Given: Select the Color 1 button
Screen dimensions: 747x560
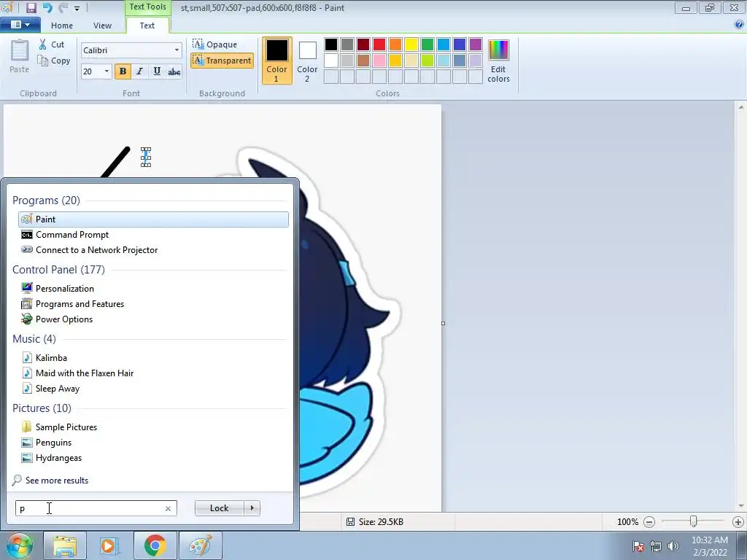Looking at the screenshot, I should pos(276,61).
